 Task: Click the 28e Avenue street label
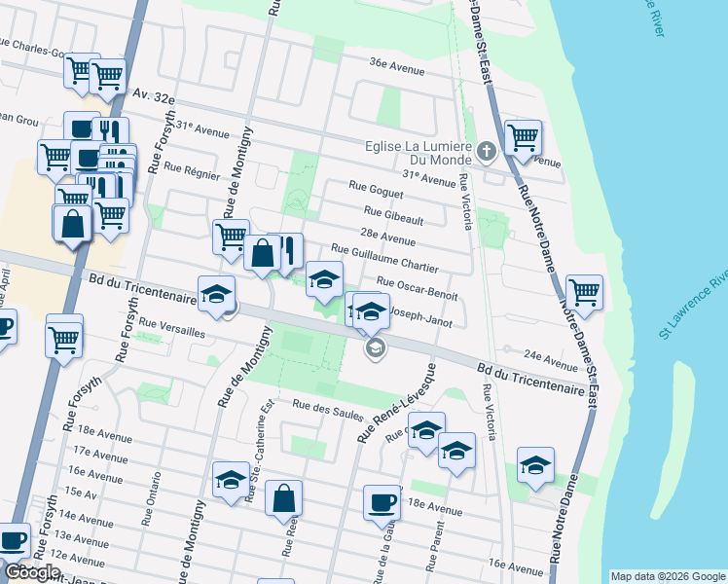point(388,237)
